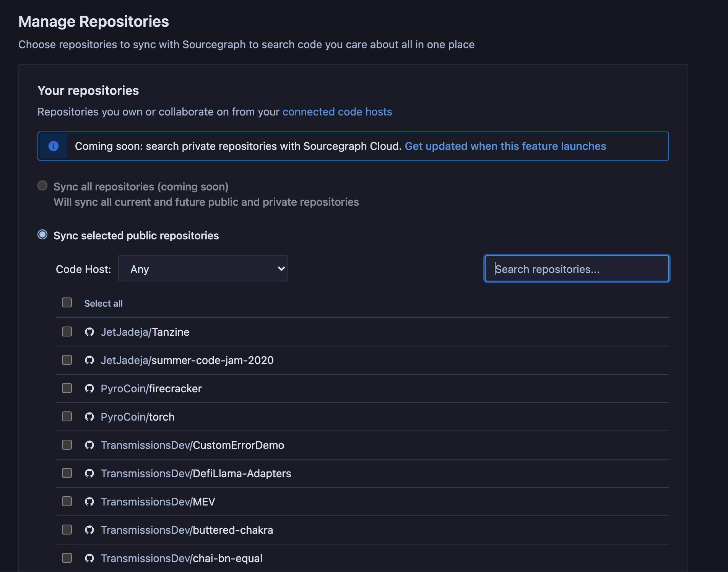728x572 pixels.
Task: Click GitHub icon beside buttered-chakra
Action: point(89,530)
